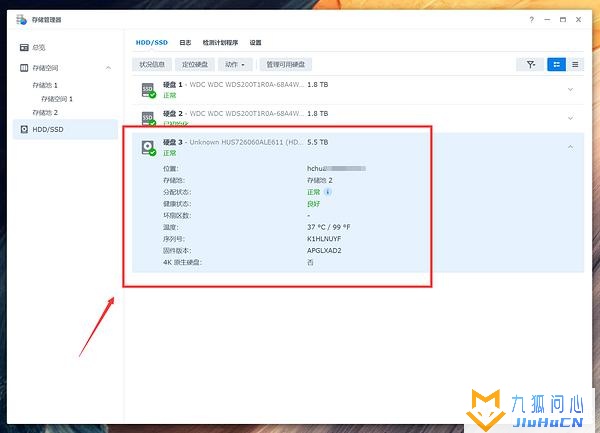Click firmware version APGLXAD2
600x433 pixels.
(x=324, y=251)
